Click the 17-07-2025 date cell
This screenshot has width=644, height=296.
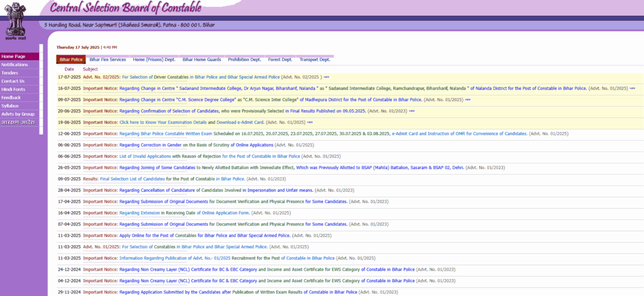(70, 77)
